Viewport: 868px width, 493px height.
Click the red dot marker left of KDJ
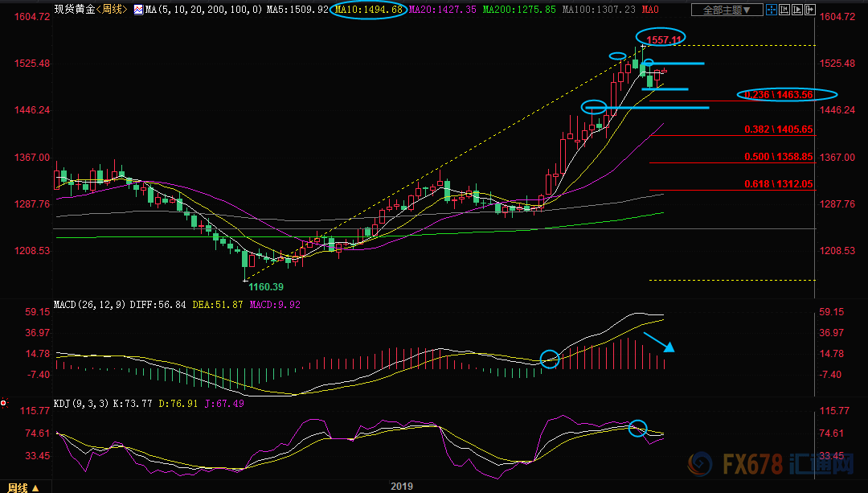[x=4, y=402]
